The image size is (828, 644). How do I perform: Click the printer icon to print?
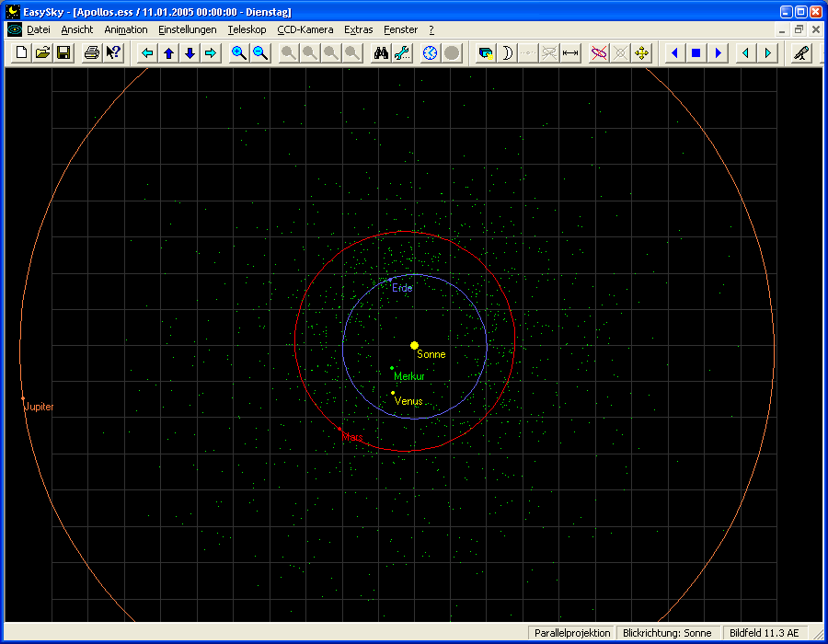92,53
